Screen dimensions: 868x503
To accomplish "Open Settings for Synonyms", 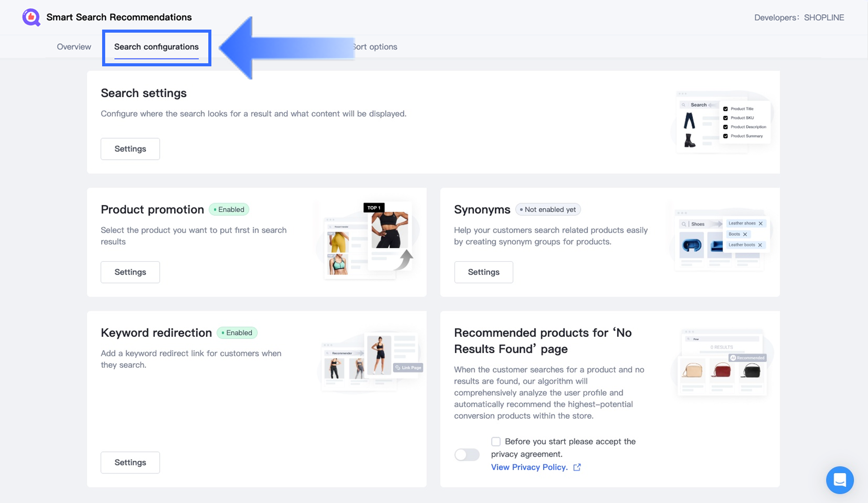I will [x=484, y=272].
